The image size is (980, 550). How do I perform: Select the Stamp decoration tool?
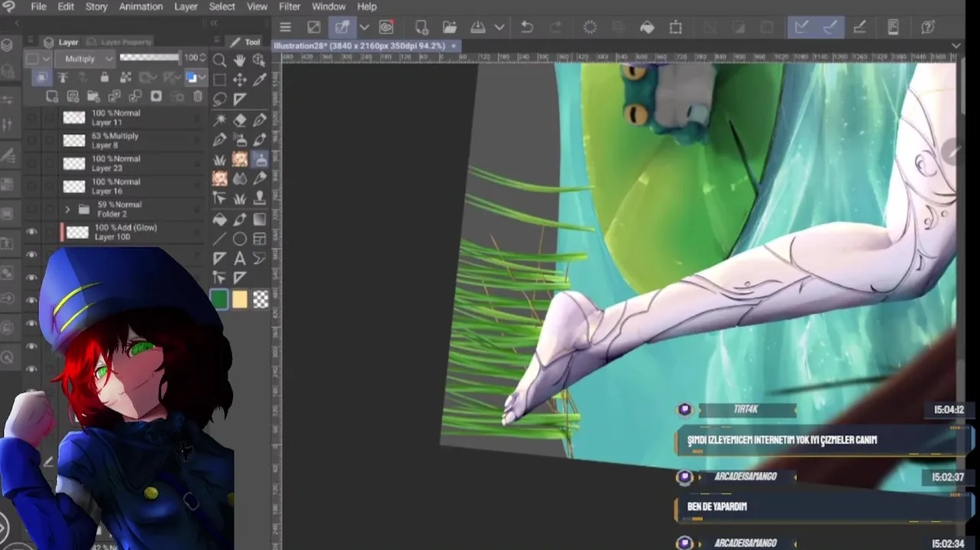tap(260, 199)
